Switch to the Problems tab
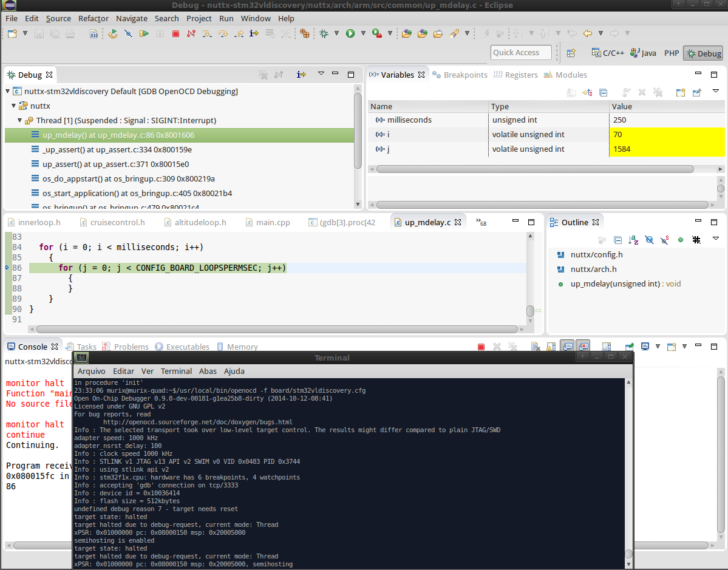Viewport: 728px width, 570px height. [125, 347]
